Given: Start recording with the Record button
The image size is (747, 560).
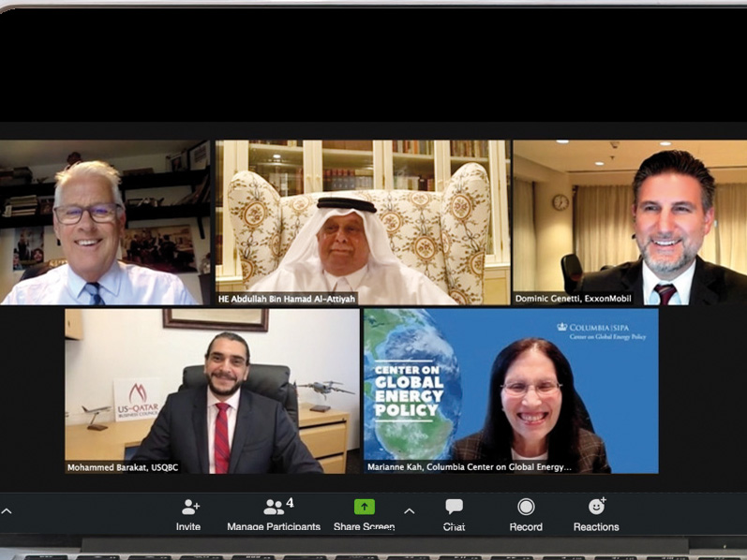Looking at the screenshot, I should click(x=526, y=514).
